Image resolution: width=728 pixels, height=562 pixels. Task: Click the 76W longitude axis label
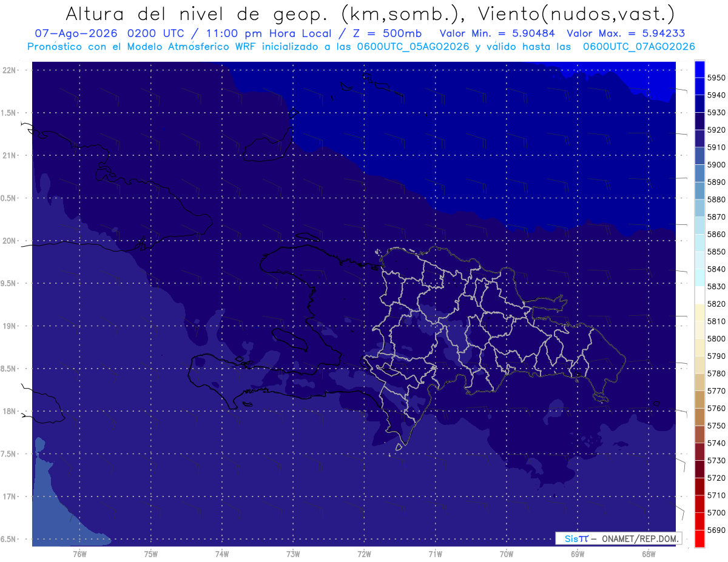click(x=79, y=554)
